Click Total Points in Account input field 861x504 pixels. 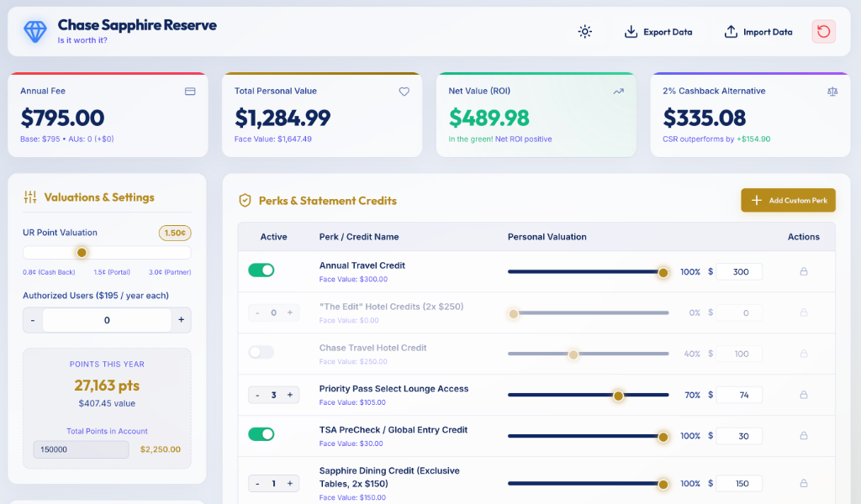[x=82, y=449]
